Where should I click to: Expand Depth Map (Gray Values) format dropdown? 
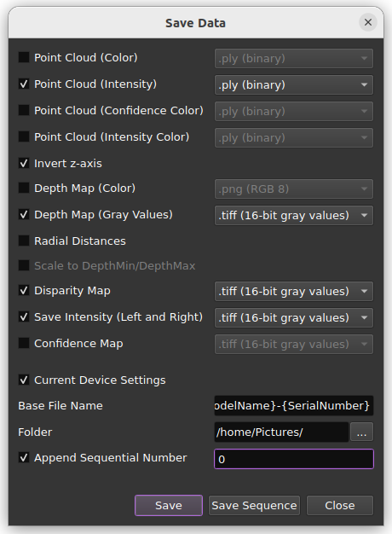coord(294,215)
